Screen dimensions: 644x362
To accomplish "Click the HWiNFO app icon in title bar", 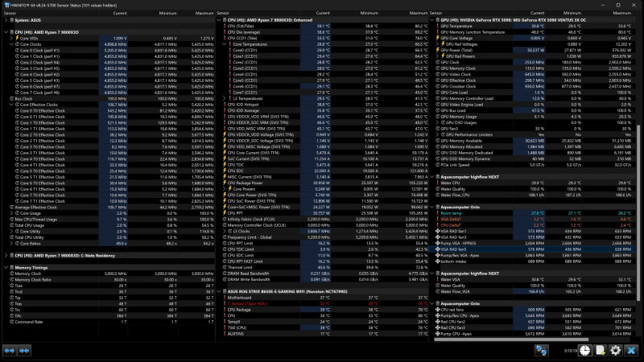I will point(6,5).
